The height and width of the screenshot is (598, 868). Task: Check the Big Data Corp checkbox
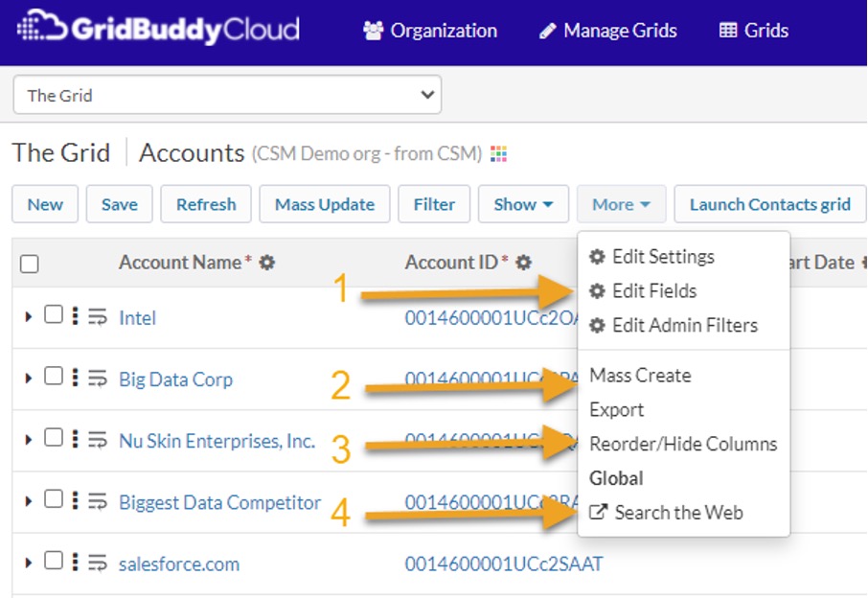53,376
